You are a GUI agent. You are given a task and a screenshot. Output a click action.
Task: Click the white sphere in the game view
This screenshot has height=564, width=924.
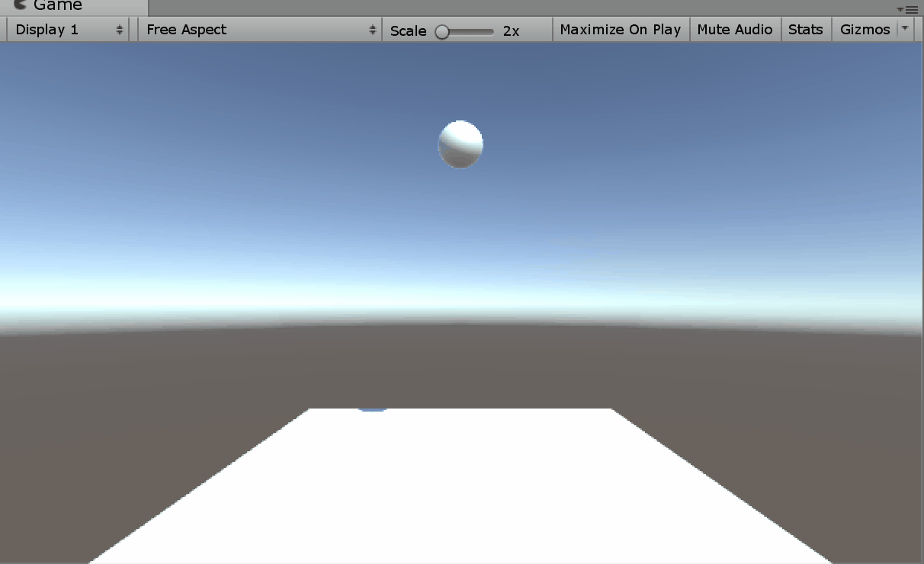460,144
